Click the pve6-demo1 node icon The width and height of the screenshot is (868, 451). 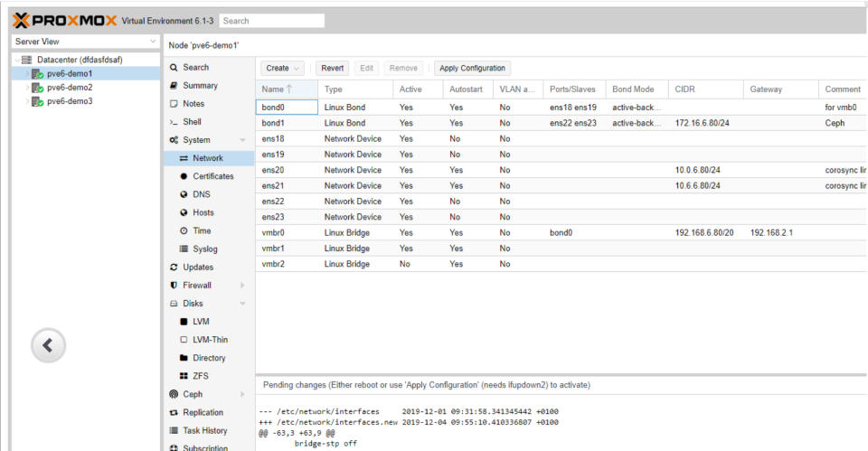(x=38, y=73)
